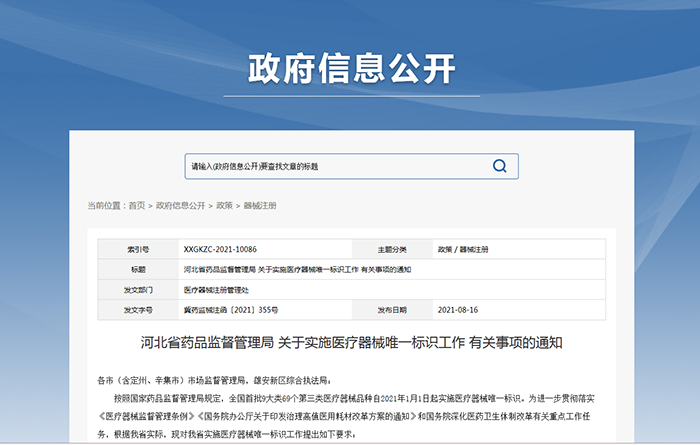This screenshot has height=445, width=700.
Task: Click the 发文部门 label cell
Action: pos(137,289)
